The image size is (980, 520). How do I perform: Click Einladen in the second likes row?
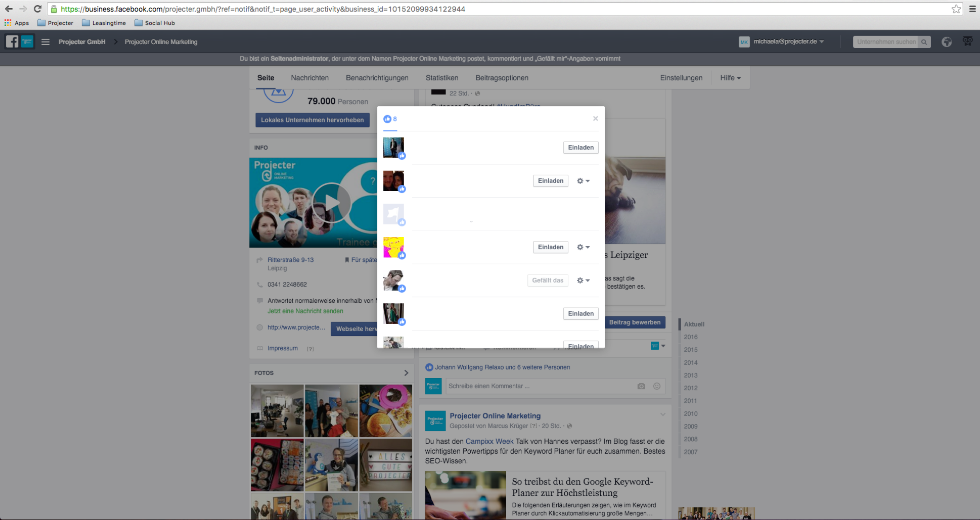(551, 181)
